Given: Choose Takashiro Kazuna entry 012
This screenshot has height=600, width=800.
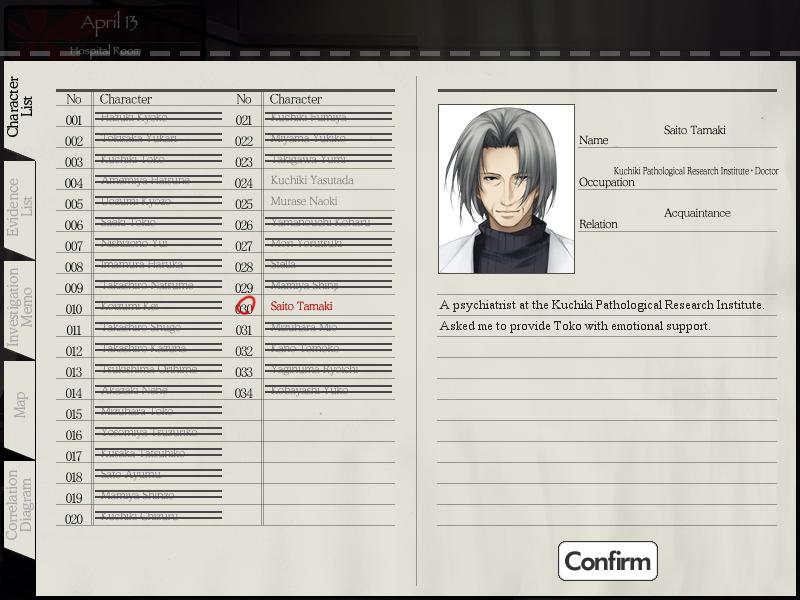Looking at the screenshot, I should (x=158, y=347).
